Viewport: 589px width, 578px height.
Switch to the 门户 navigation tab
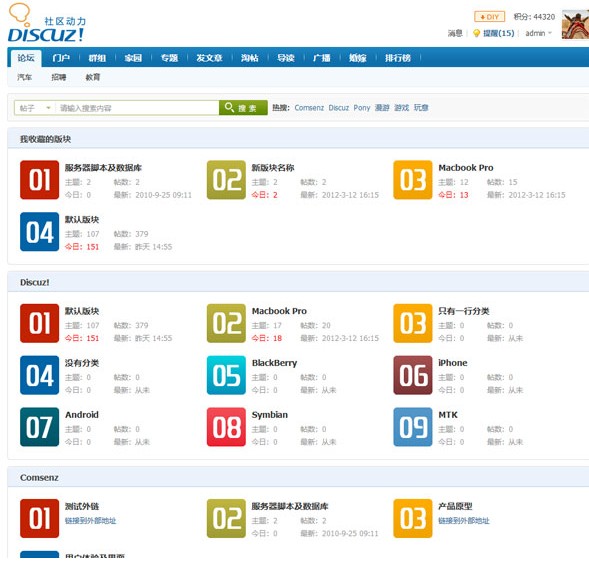pyautogui.click(x=61, y=58)
